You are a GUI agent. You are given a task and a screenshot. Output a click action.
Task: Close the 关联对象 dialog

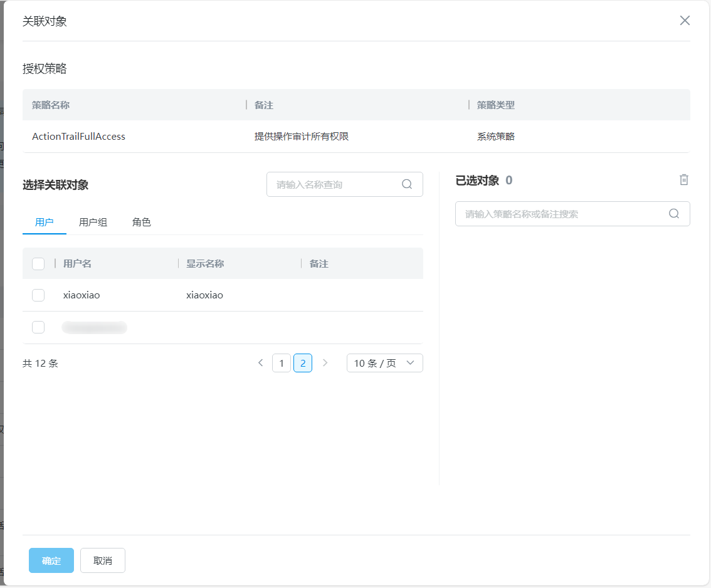(685, 21)
